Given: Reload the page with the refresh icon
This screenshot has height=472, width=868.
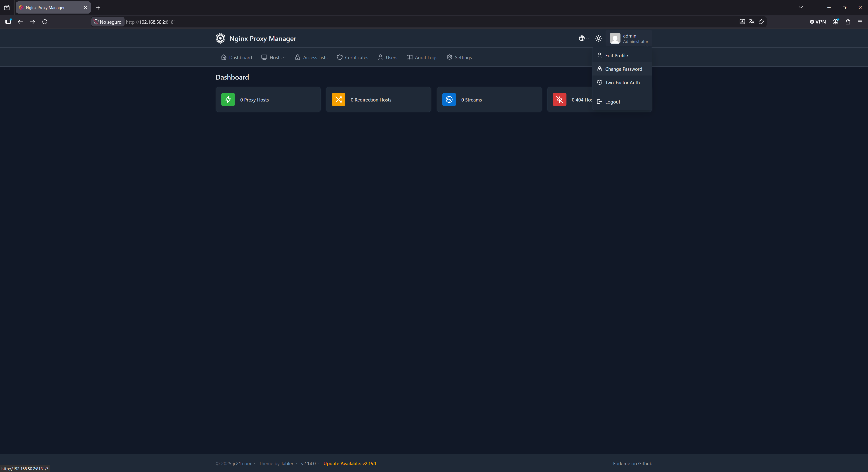Looking at the screenshot, I should coord(45,22).
